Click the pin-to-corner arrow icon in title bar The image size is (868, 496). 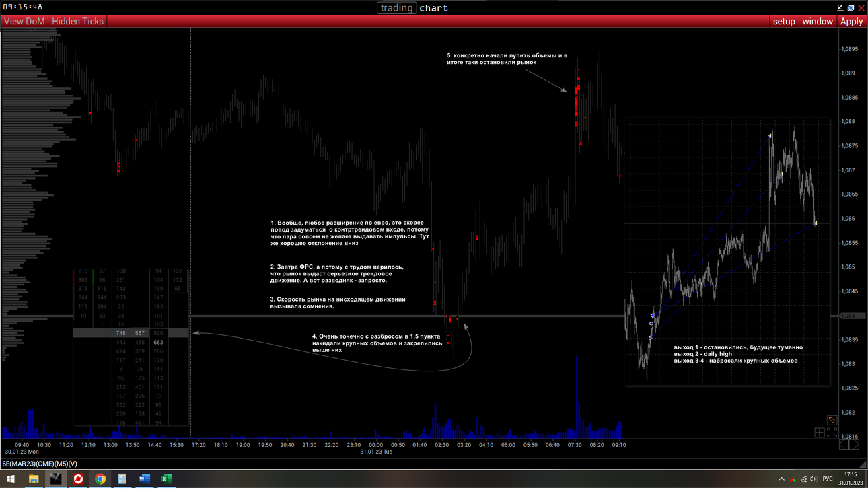(x=840, y=8)
